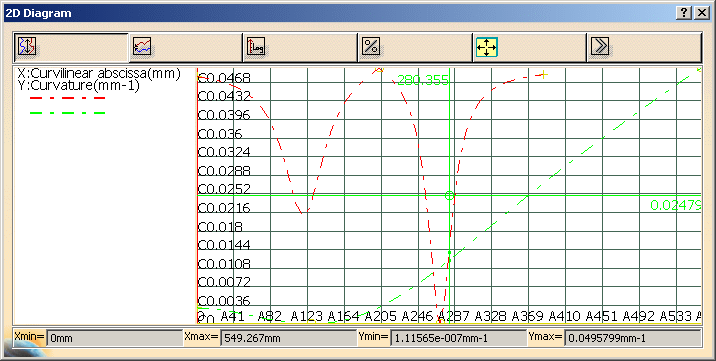
Task: Click the 2D Diagram title bar
Action: pyautogui.click(x=338, y=13)
